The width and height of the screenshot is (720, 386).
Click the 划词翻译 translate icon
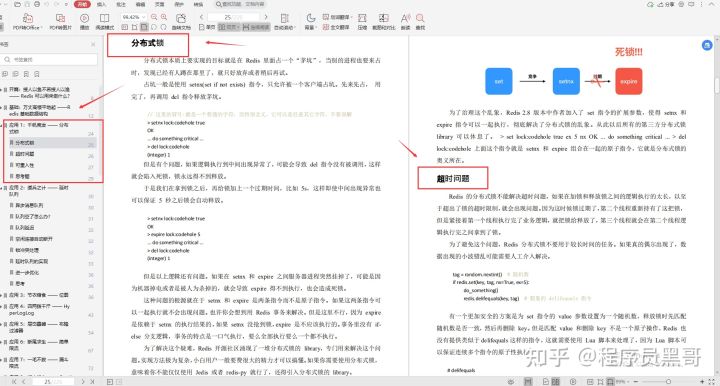[326, 17]
